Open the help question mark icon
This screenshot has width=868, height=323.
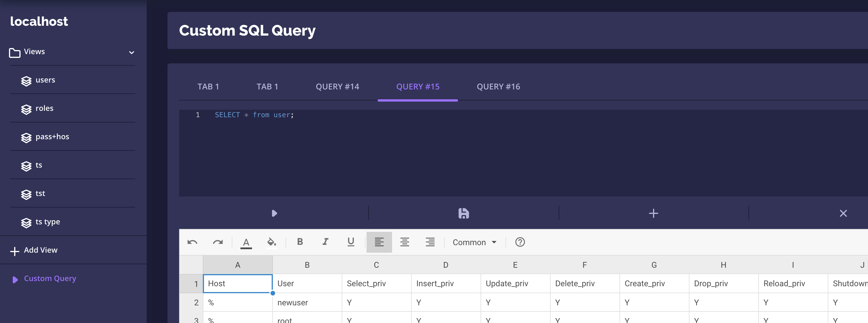click(x=520, y=242)
